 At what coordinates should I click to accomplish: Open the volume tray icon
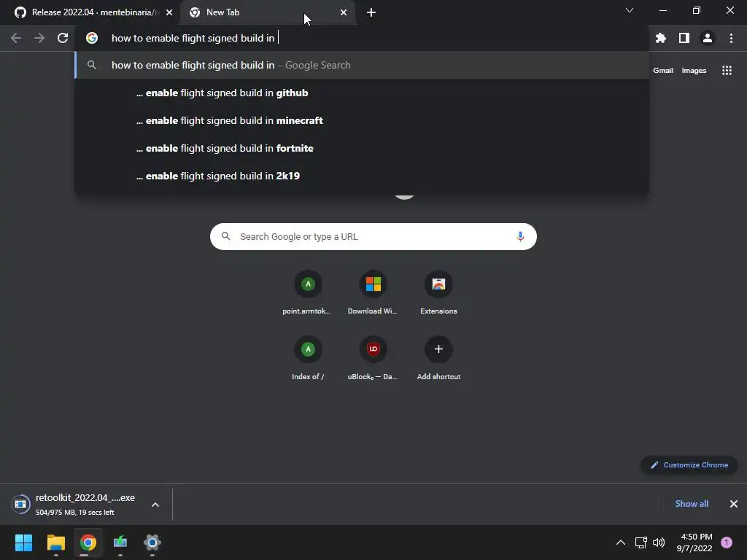[x=659, y=542]
